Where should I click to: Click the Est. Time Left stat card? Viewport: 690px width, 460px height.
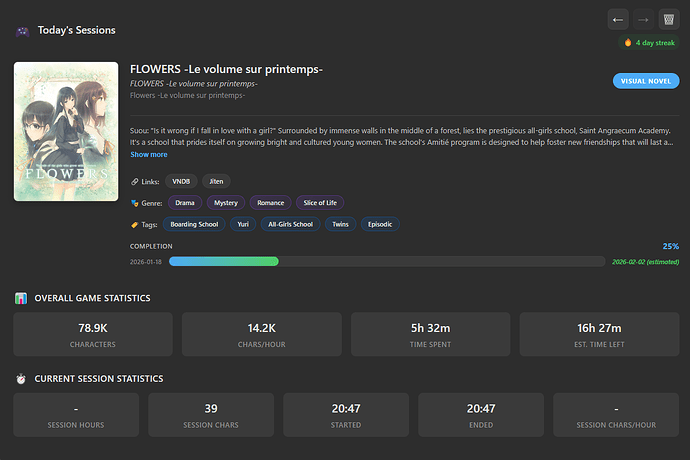[597, 334]
